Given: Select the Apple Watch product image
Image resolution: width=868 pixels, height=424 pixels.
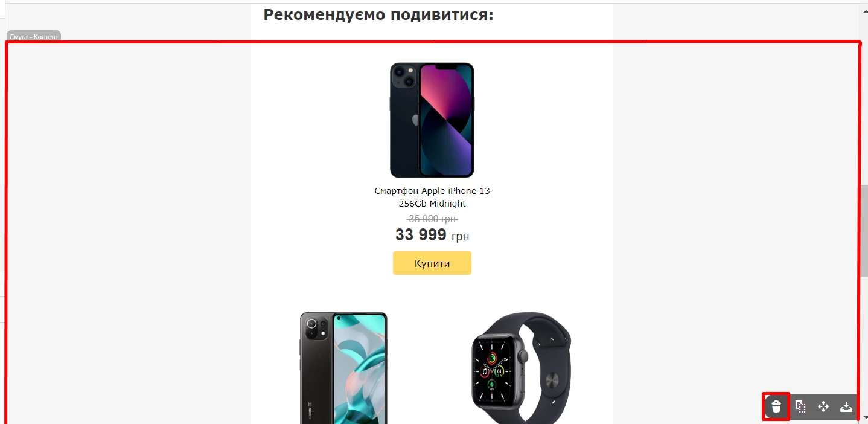Looking at the screenshot, I should pyautogui.click(x=521, y=367).
